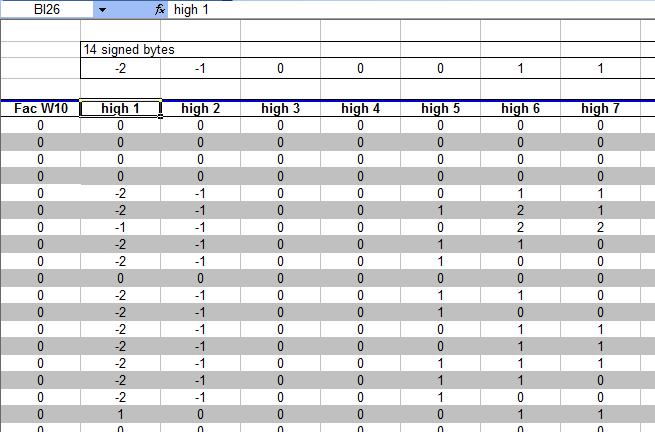Select the '14 signed bytes' cell
The image size is (655, 432).
point(120,50)
